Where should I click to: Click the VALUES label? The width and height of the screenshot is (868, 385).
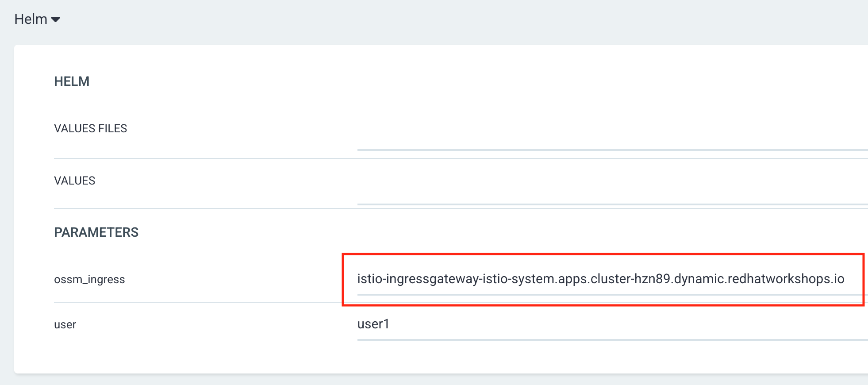74,181
